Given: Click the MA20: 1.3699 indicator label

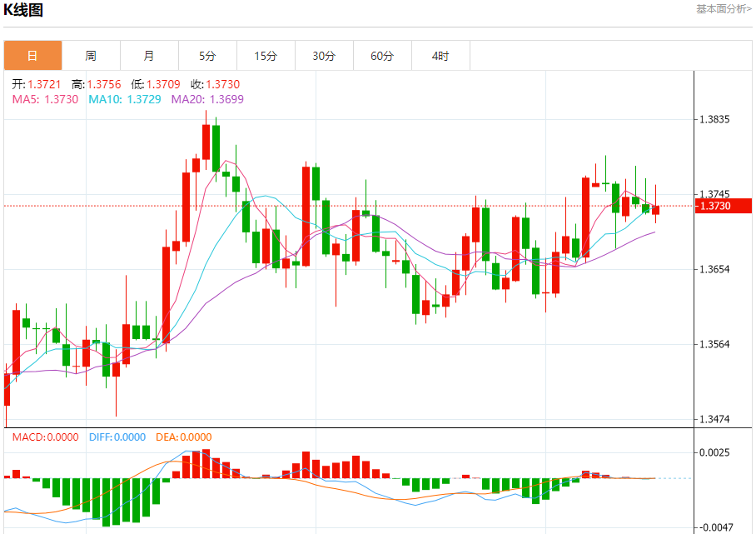Looking at the screenshot, I should [208, 99].
